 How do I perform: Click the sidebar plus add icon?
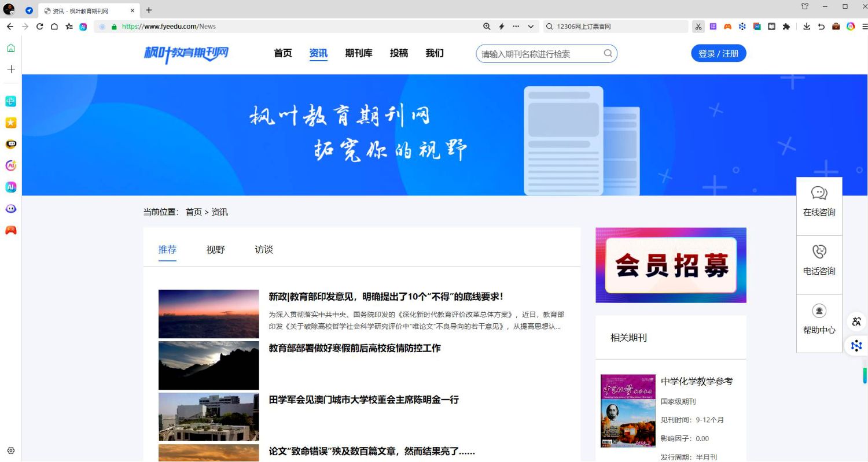click(11, 69)
